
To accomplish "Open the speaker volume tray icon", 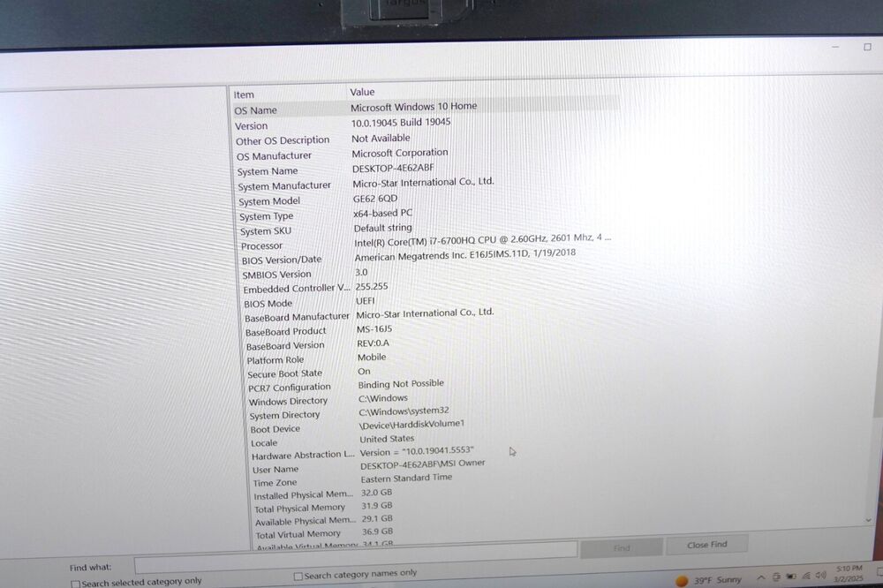I will click(820, 575).
